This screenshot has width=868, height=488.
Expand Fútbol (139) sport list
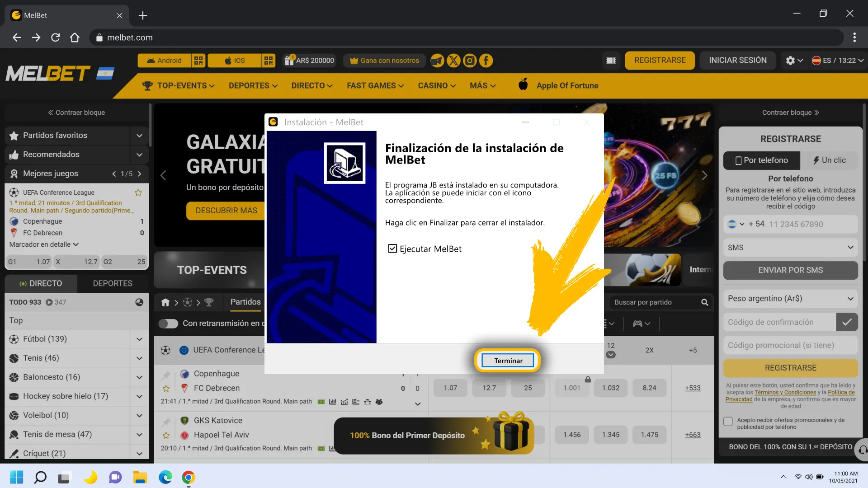(139, 339)
